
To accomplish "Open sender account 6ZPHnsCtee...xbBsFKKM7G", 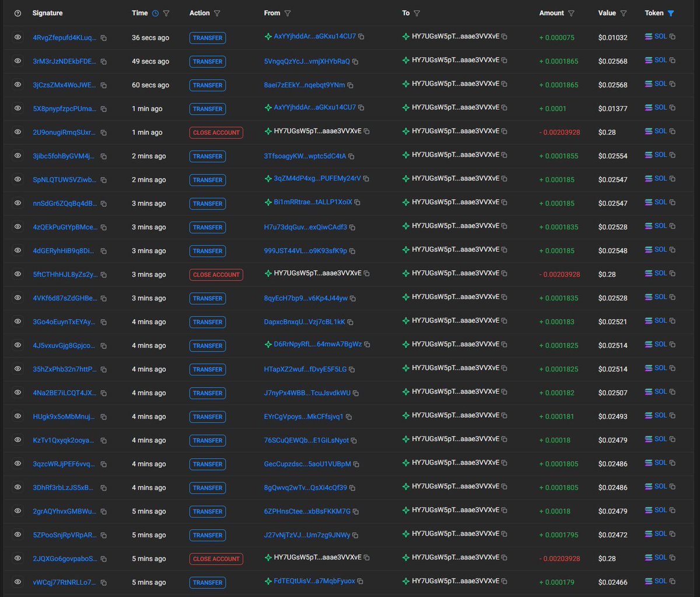I will 307,511.
